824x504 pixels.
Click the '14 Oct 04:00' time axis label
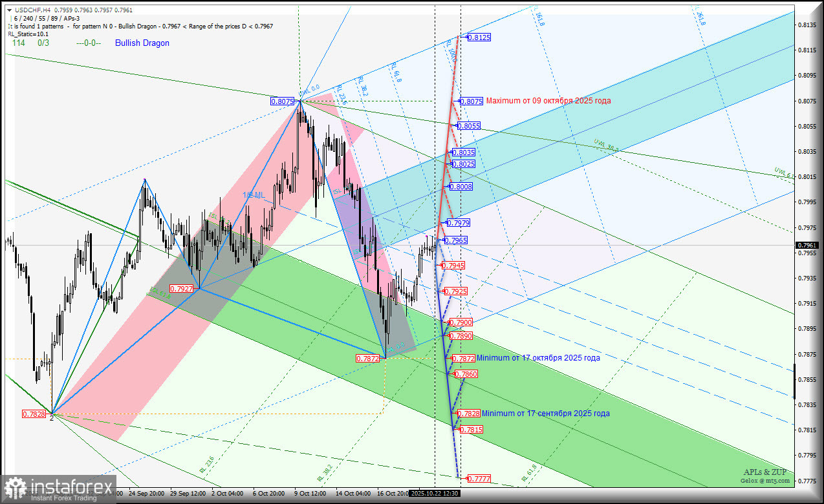pyautogui.click(x=353, y=493)
